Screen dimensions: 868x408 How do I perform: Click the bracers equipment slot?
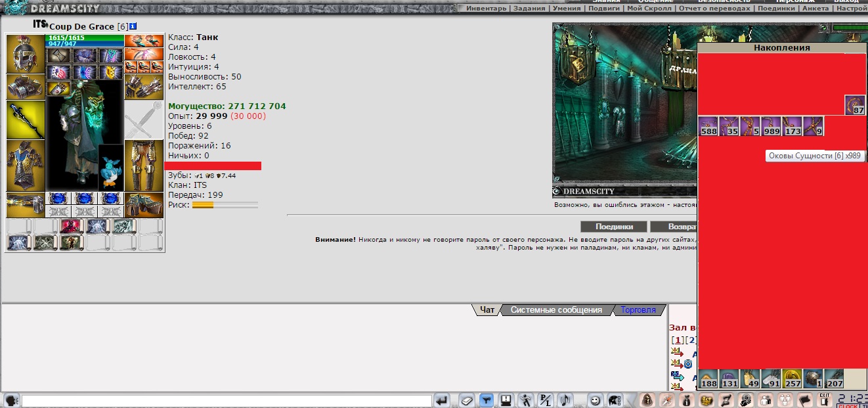coord(25,87)
